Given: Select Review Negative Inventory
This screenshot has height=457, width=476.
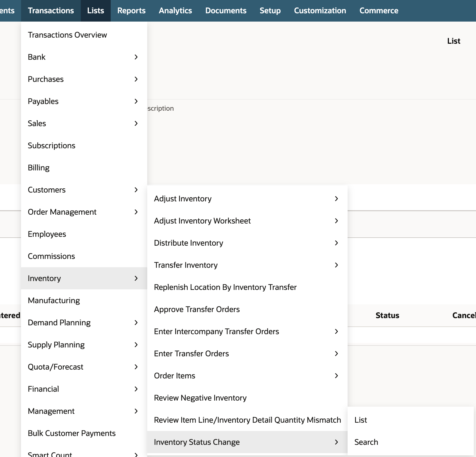Looking at the screenshot, I should (247, 398).
